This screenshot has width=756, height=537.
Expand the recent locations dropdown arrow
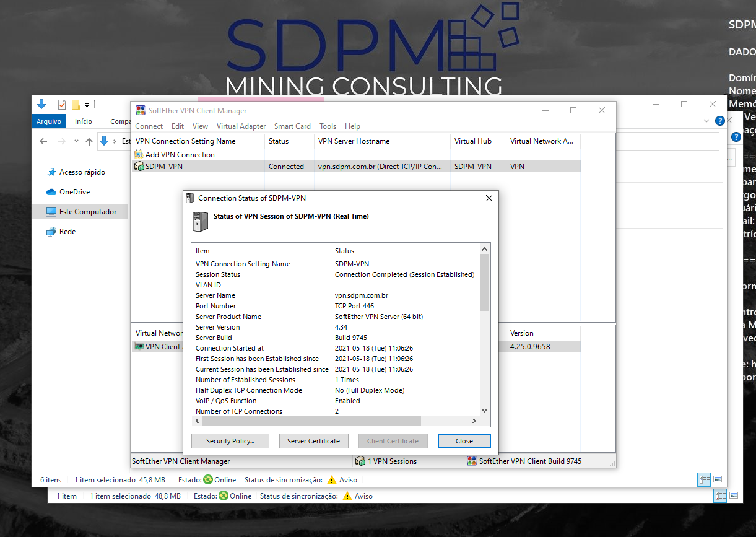click(76, 141)
